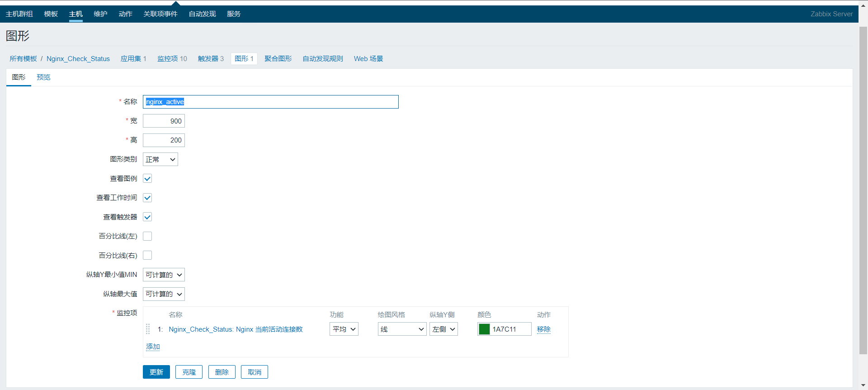868x390 pixels.
Task: Click the 删除 button
Action: click(x=222, y=372)
